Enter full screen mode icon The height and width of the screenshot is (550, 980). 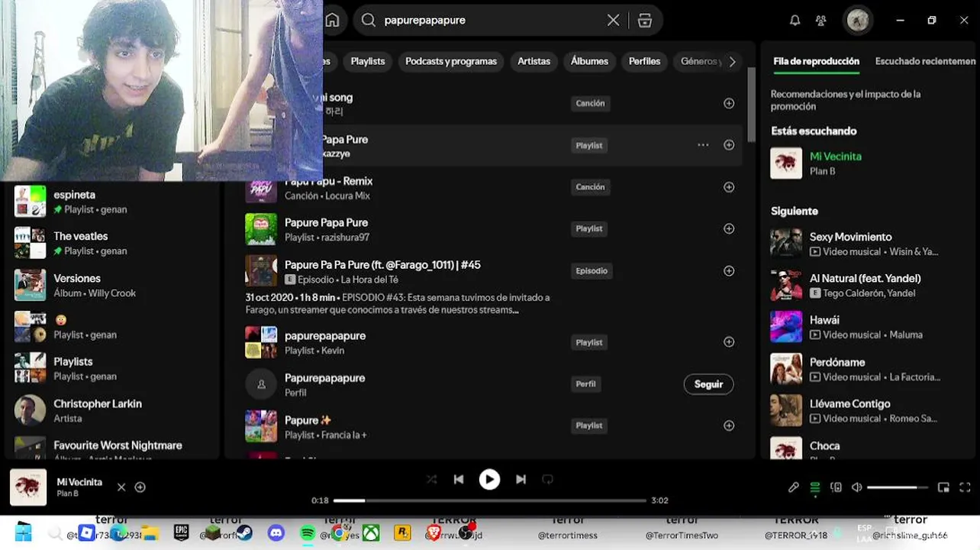pos(965,487)
